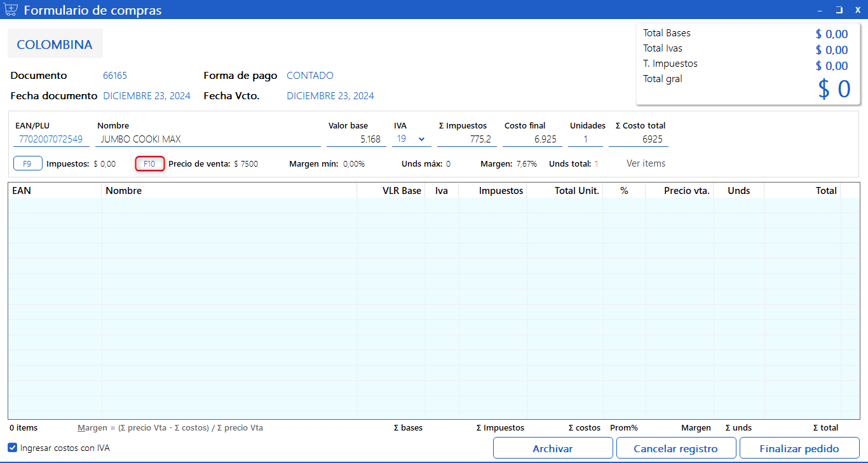Click the T. Impuestos $ 0,00 value
Screen dimensions: 868x463
click(x=832, y=66)
